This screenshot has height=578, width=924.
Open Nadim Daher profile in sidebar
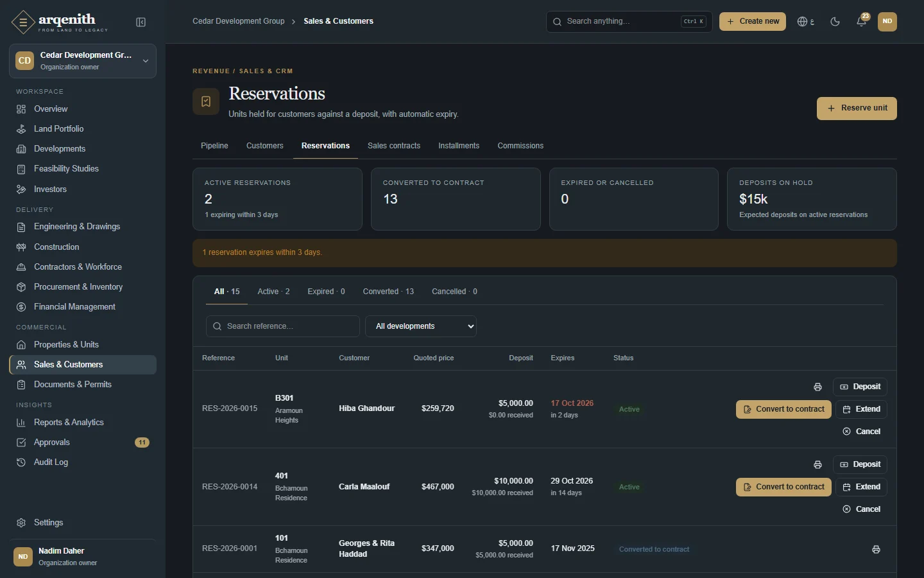(83, 557)
